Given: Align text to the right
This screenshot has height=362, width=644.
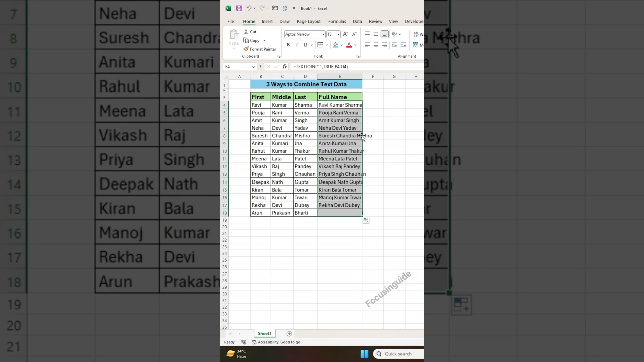Looking at the screenshot, I should click(384, 45).
